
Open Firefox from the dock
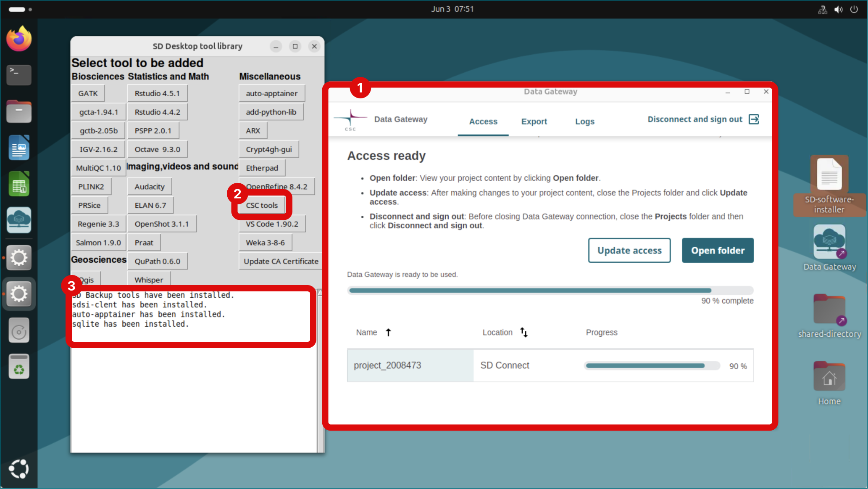coord(19,39)
